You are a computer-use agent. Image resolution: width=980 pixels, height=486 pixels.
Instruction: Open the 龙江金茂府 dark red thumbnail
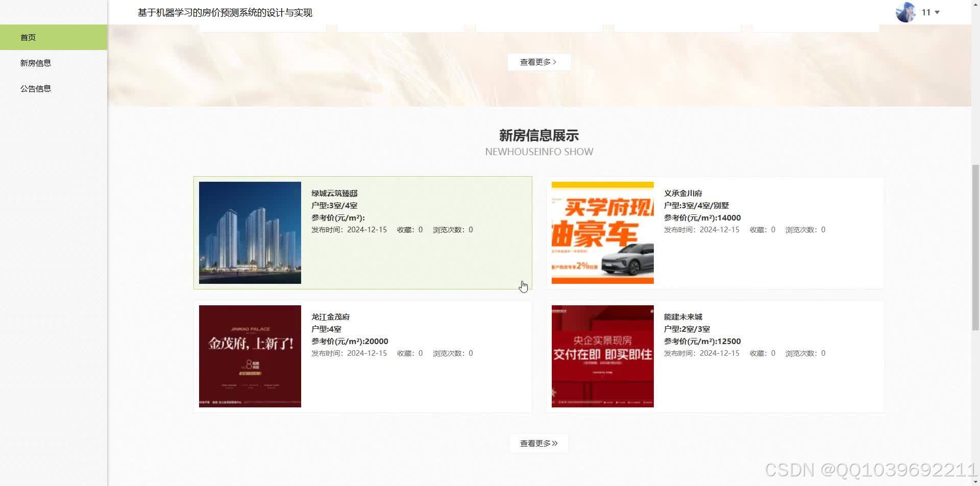click(250, 356)
